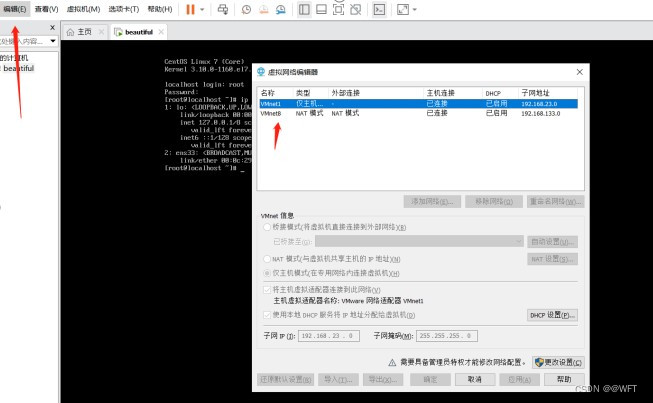Screen dimensions: 653x403
Task: Enter full screen mode icon
Action: pyautogui.click(x=339, y=9)
